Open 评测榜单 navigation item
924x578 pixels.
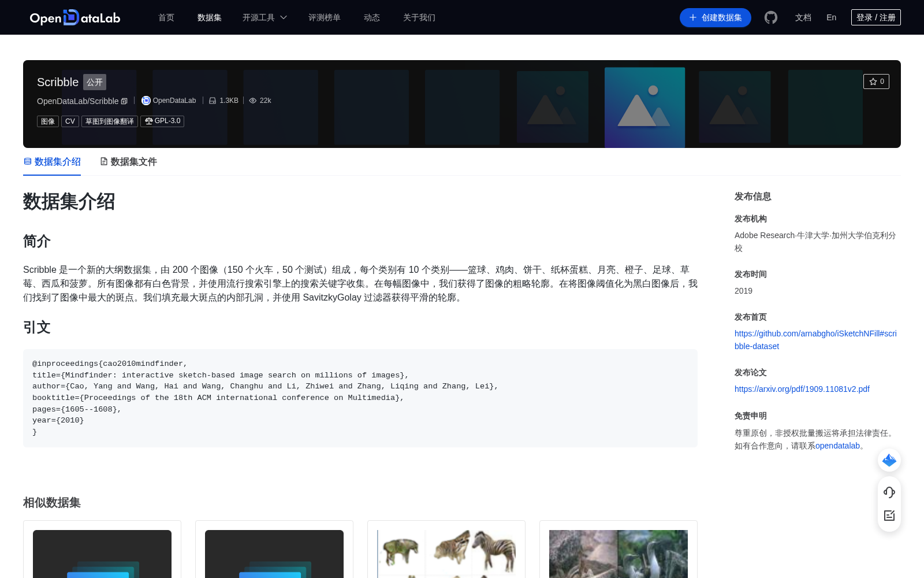click(x=325, y=18)
